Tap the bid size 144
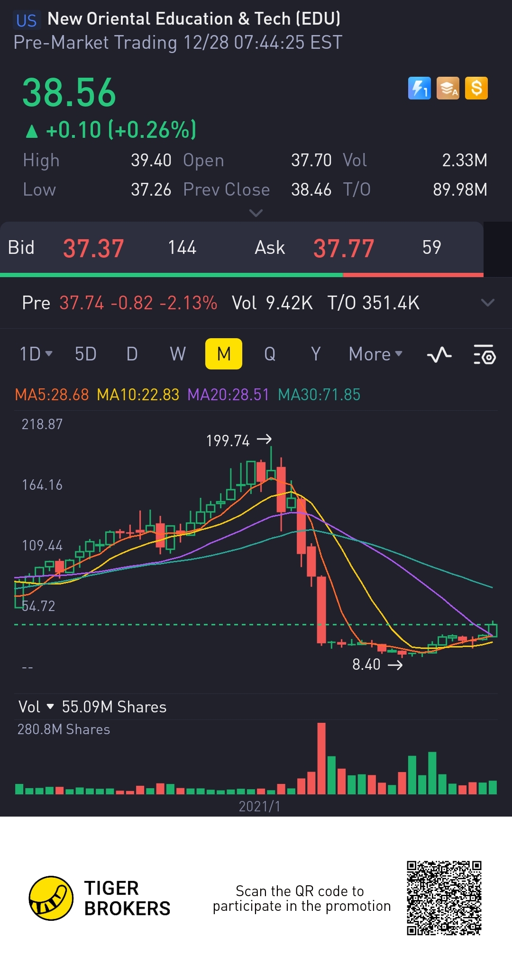512x980 pixels. pyautogui.click(x=182, y=247)
